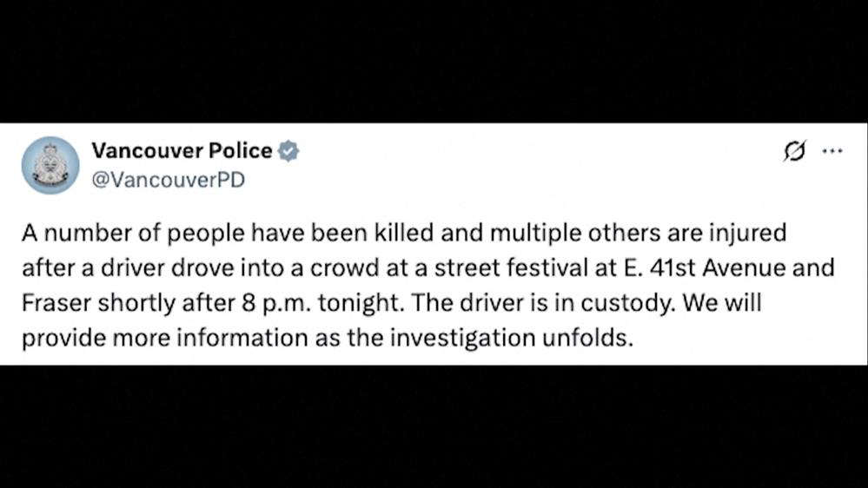Open the Grok slashed-circle icon

[x=794, y=151]
